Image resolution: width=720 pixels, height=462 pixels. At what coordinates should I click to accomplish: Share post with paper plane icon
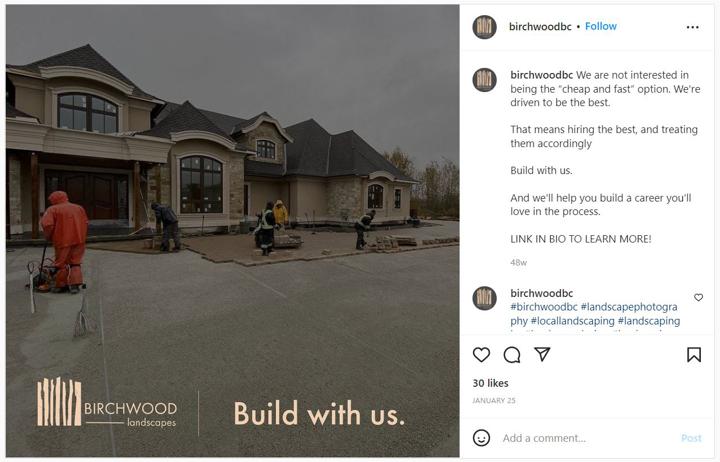coord(542,354)
